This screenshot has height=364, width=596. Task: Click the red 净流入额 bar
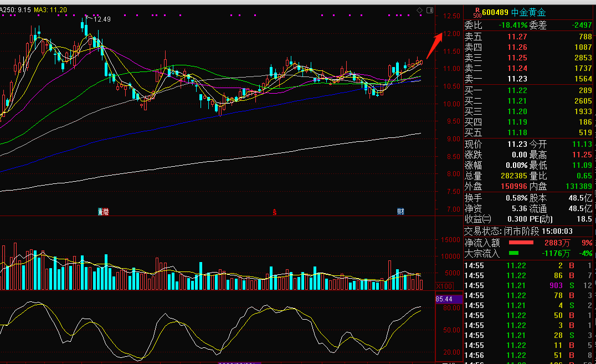click(x=521, y=243)
